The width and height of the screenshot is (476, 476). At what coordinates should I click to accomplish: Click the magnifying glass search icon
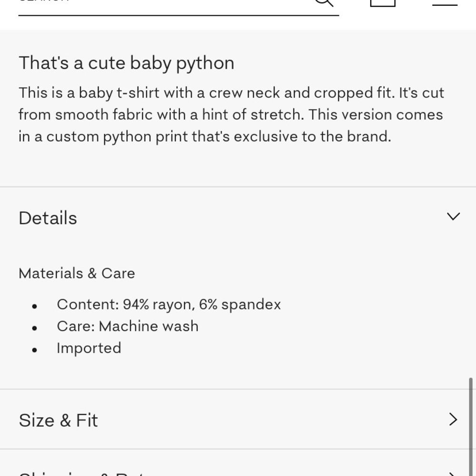(x=324, y=2)
